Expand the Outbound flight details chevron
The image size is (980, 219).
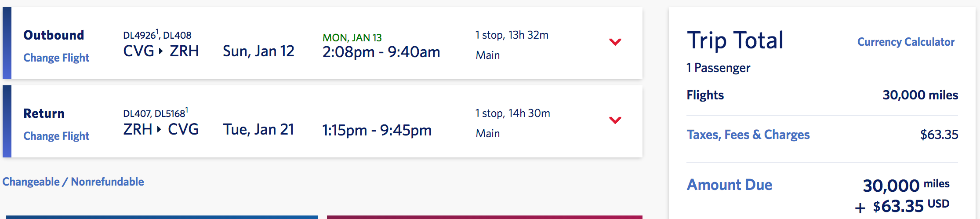point(615,42)
